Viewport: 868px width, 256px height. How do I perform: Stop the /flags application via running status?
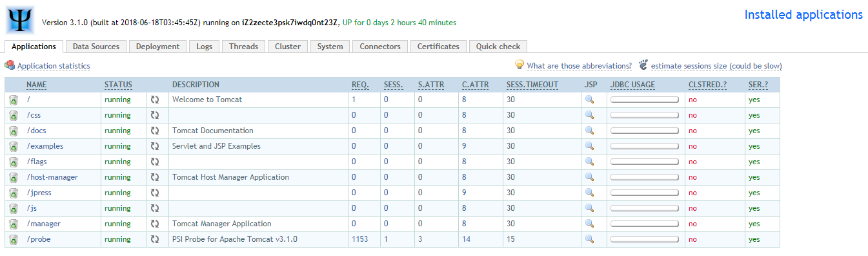point(117,162)
